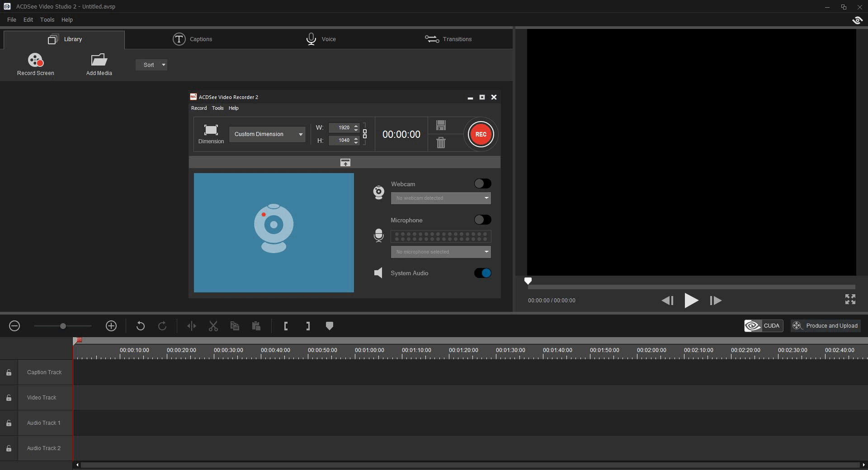Enable the Microphone toggle
Viewport: 868px width, 470px height.
(x=482, y=220)
